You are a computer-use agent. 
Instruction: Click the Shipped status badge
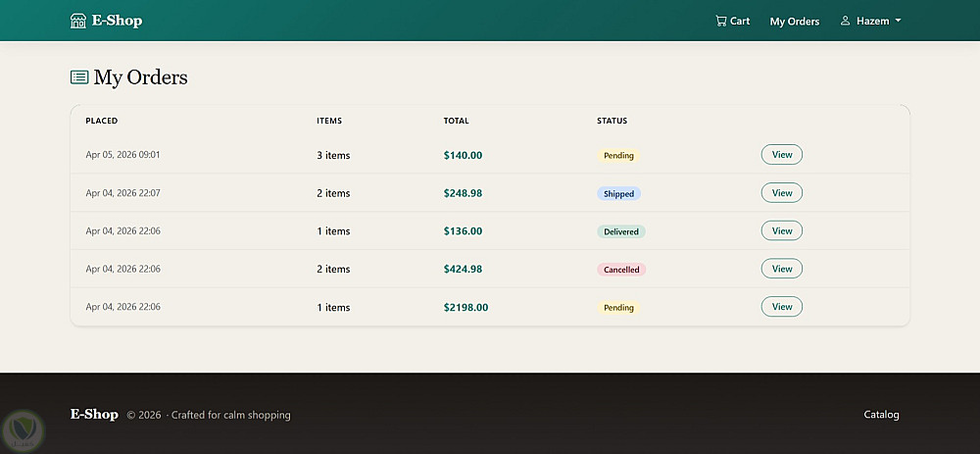tap(618, 194)
